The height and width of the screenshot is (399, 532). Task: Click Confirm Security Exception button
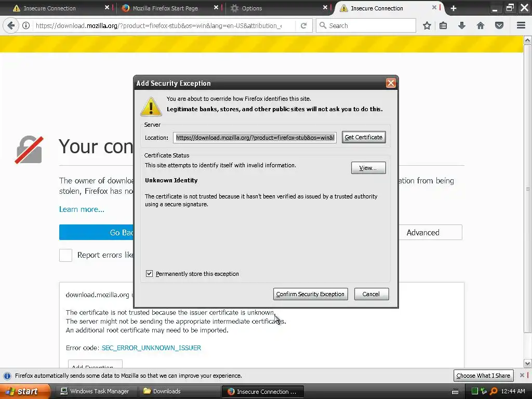(x=311, y=294)
